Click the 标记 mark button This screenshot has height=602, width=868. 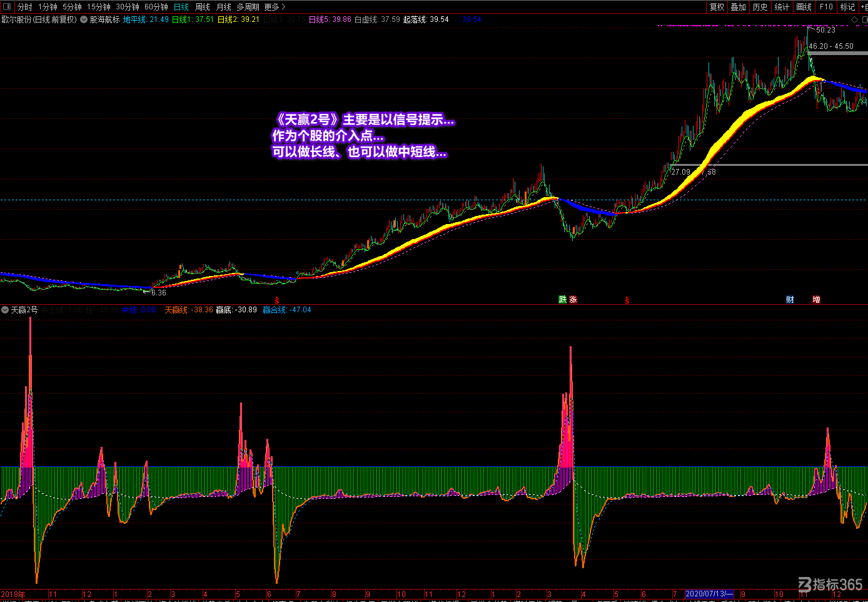pos(847,7)
